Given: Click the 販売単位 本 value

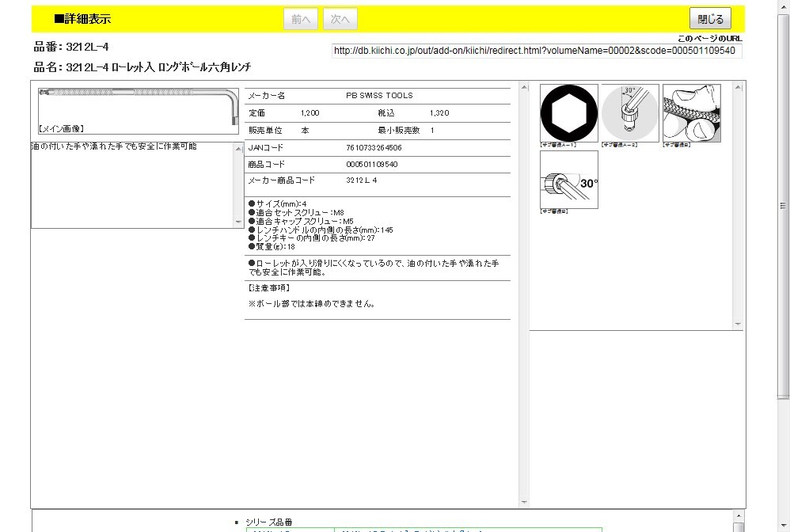Looking at the screenshot, I should tap(305, 130).
